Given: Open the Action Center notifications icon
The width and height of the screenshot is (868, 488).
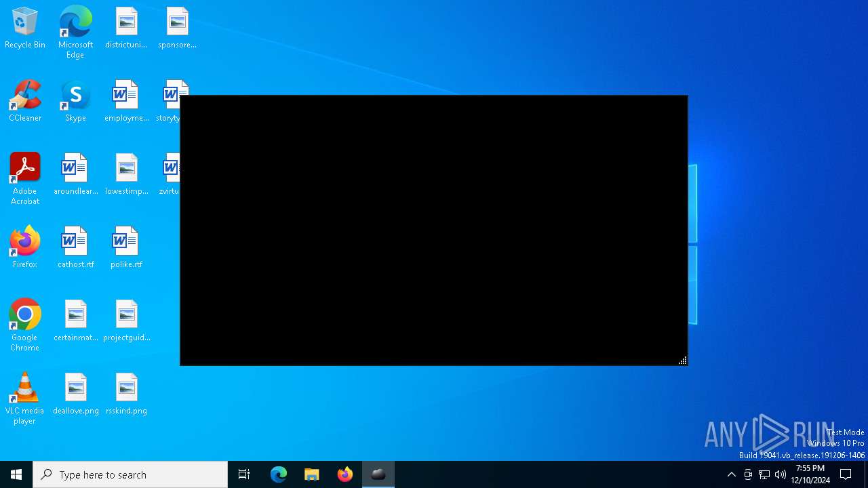Looking at the screenshot, I should point(846,474).
